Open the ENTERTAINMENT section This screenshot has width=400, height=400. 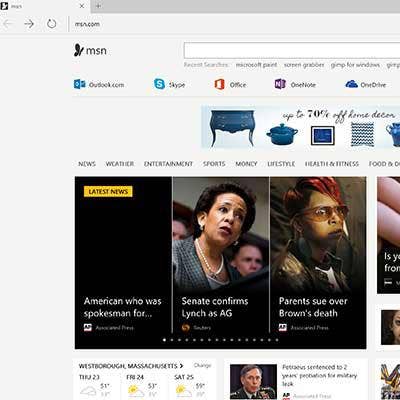pos(168,164)
